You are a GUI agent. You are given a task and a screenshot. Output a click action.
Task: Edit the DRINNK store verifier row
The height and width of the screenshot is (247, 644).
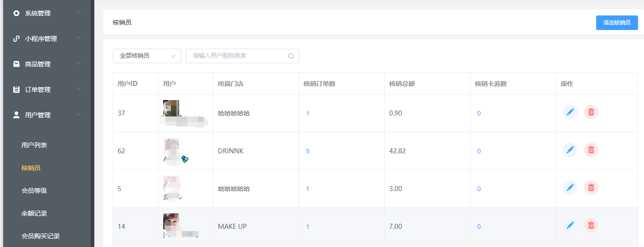570,150
